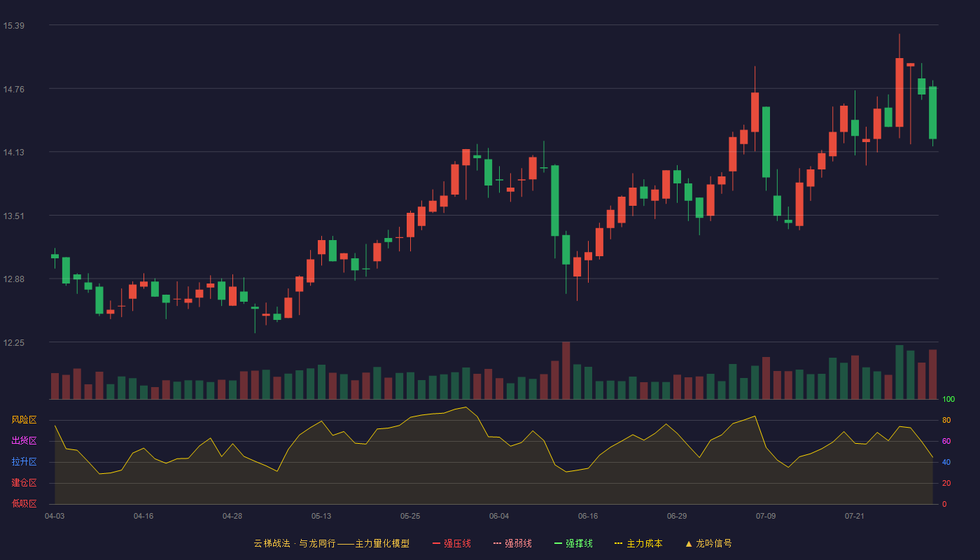980x560 pixels.
Task: Click the 出货区 zone label
Action: (x=24, y=441)
